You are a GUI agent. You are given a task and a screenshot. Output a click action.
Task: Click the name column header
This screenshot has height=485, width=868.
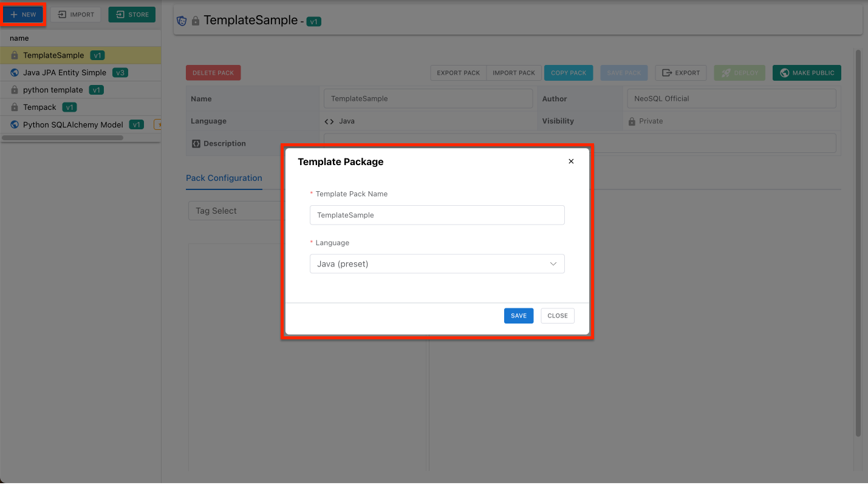19,38
